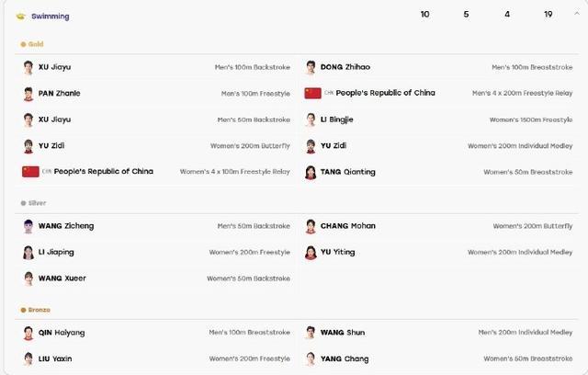Click TANG Qianting's athlete avatar

[311, 172]
